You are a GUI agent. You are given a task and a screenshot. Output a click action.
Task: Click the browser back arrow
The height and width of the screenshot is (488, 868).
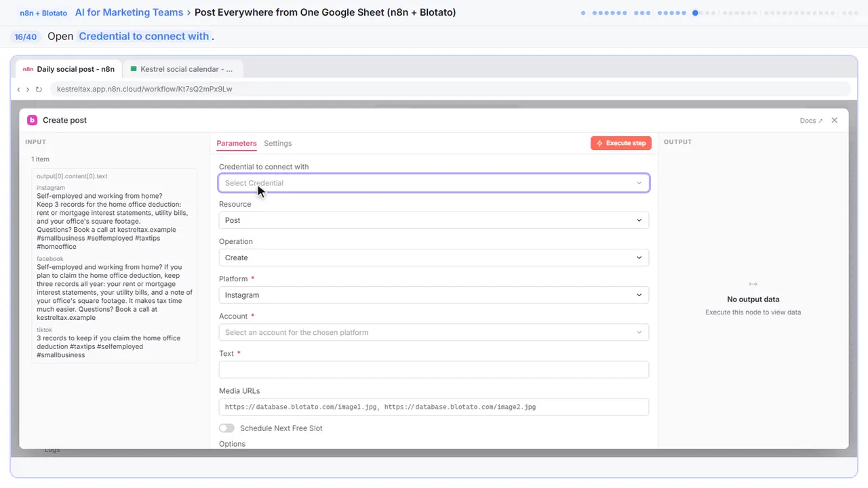point(18,89)
